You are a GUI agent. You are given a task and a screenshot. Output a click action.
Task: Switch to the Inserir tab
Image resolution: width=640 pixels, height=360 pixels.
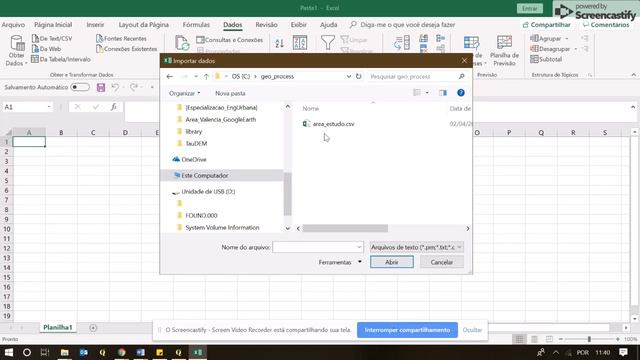(95, 25)
